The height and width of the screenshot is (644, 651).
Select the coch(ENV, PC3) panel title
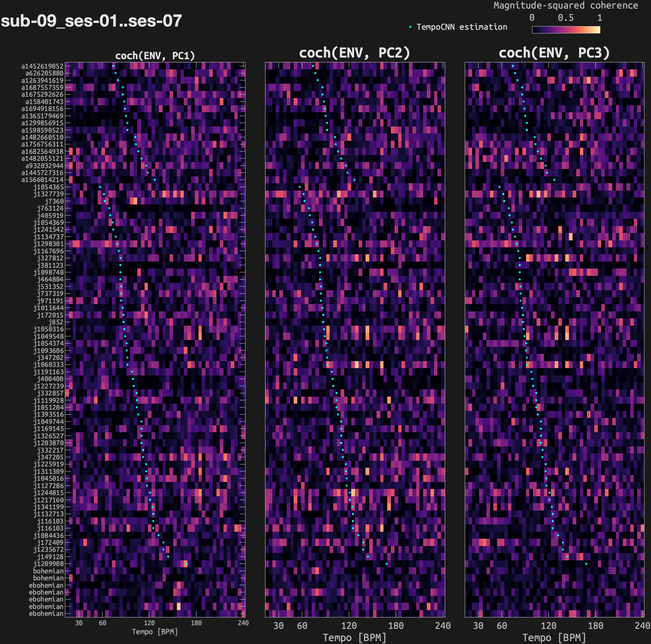pyautogui.click(x=554, y=53)
